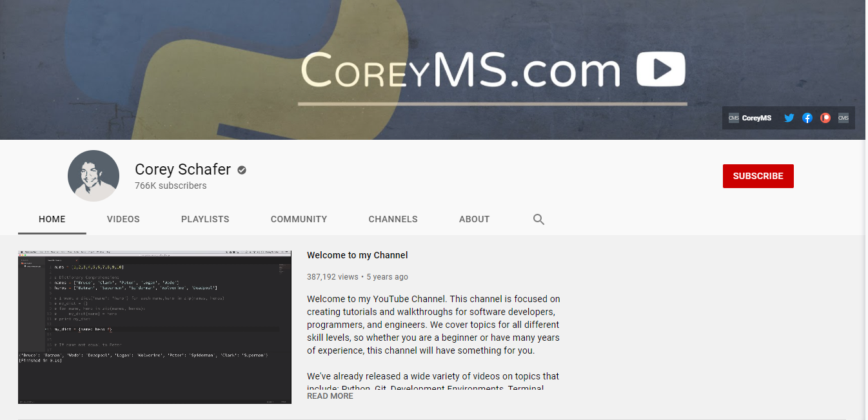Subscribe to the Corey Schafer channel
Screen dimensions: 868x420
point(758,176)
